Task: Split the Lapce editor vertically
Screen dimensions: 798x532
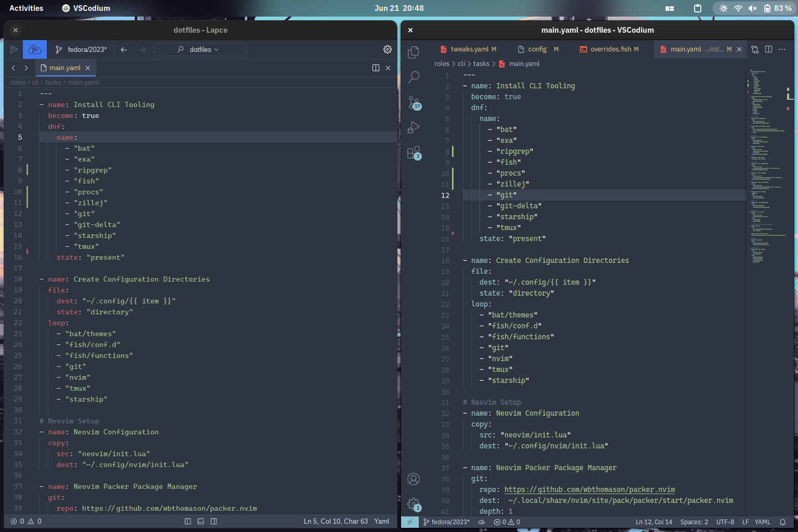Action: pos(376,68)
